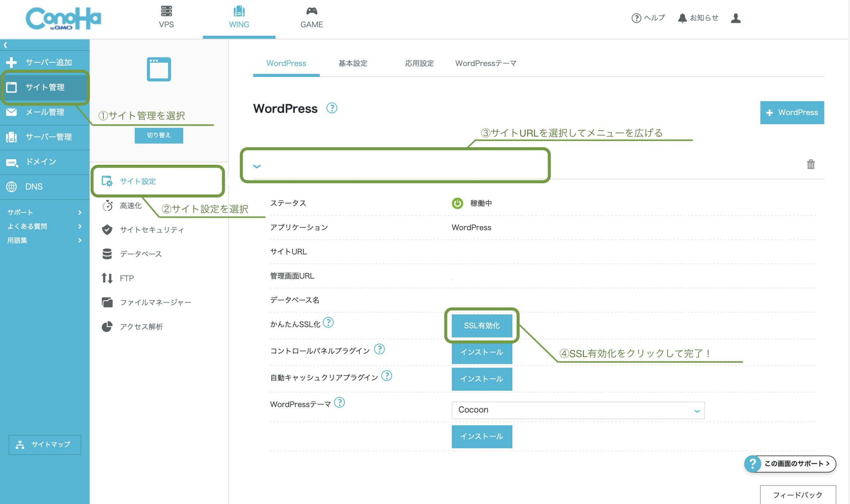Open the Cocoon theme dropdown
The image size is (850, 504).
tap(578, 410)
